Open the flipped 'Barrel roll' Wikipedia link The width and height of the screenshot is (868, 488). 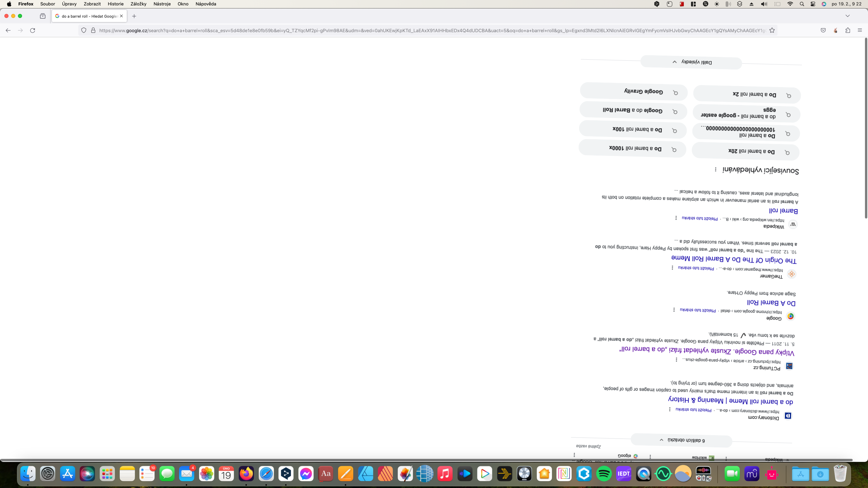tap(783, 211)
